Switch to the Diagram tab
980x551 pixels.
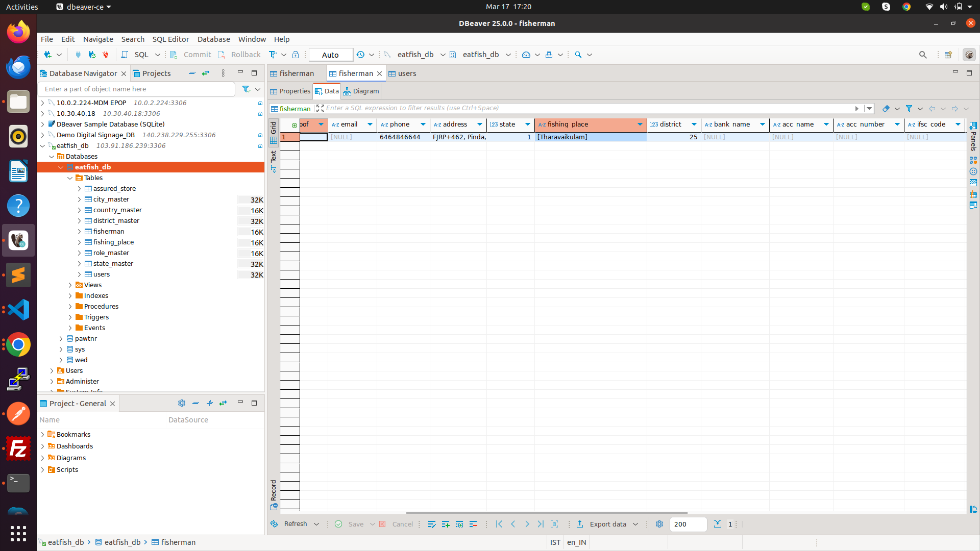coord(361,91)
